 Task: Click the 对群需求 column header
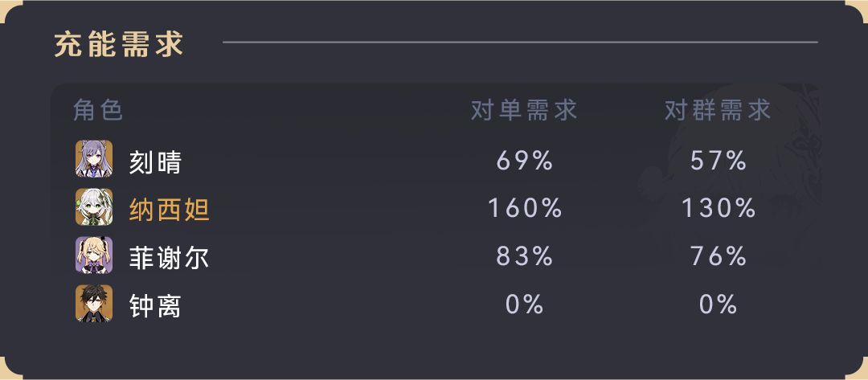pos(718,110)
